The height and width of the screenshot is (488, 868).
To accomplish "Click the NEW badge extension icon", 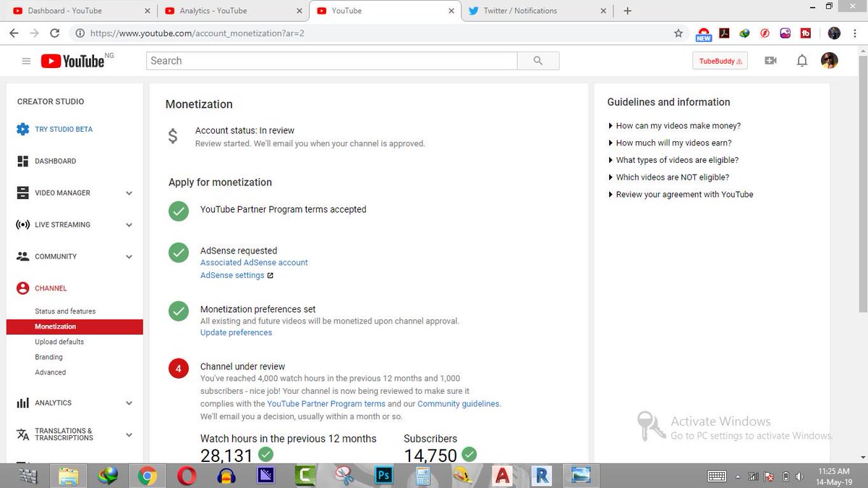I will pyautogui.click(x=703, y=34).
